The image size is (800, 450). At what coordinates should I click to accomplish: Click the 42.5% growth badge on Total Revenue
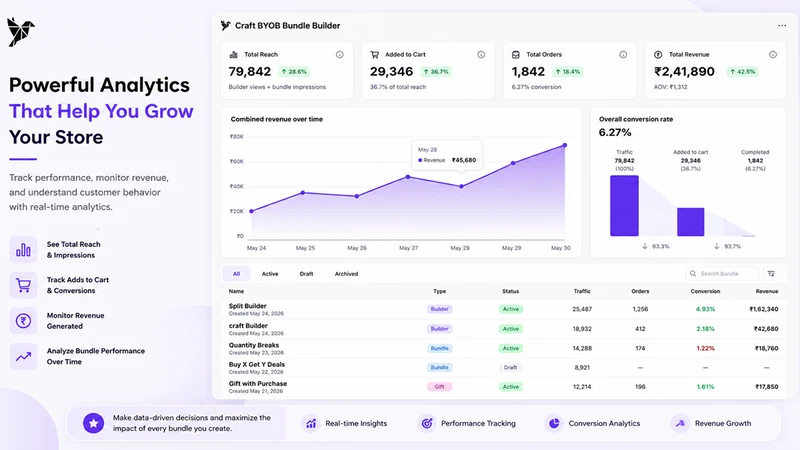742,72
